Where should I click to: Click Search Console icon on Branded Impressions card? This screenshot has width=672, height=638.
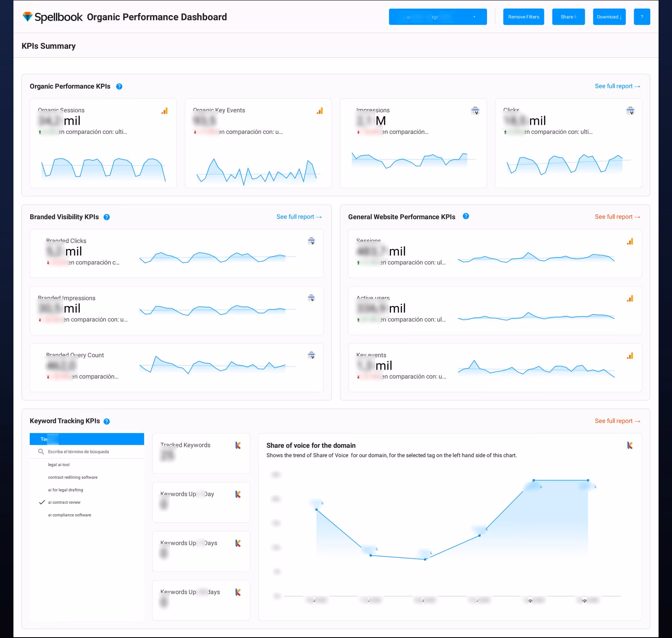tap(312, 298)
